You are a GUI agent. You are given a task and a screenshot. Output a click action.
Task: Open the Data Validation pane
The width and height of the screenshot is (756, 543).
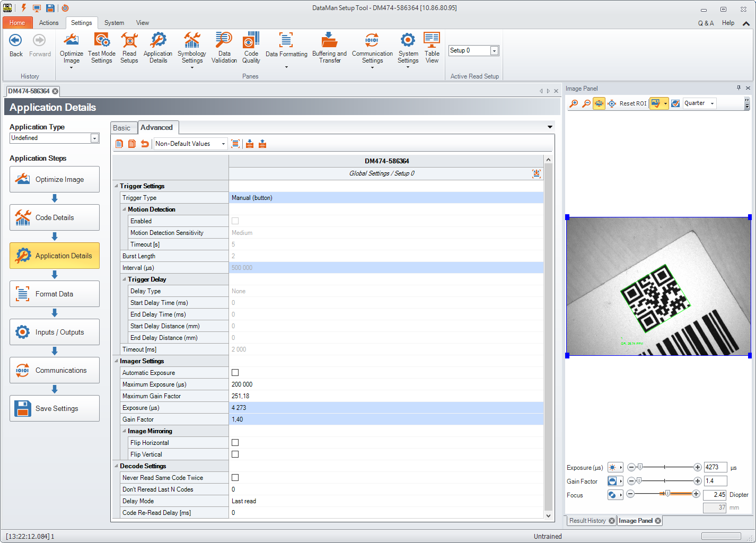[224, 48]
